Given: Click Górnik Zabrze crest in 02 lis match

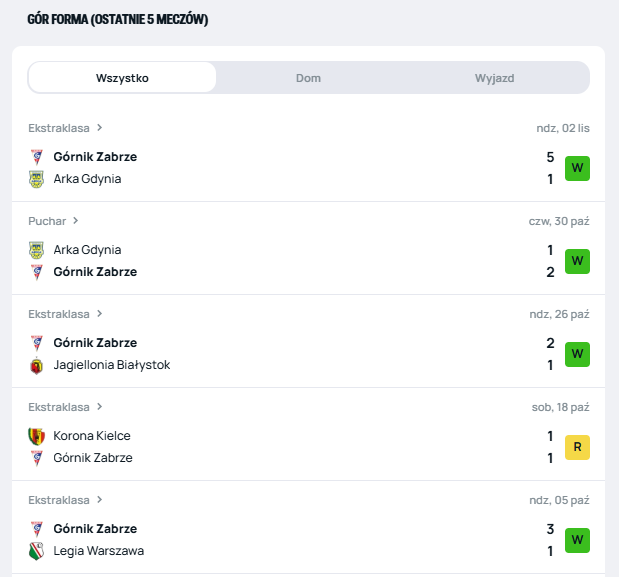Looking at the screenshot, I should 36,157.
